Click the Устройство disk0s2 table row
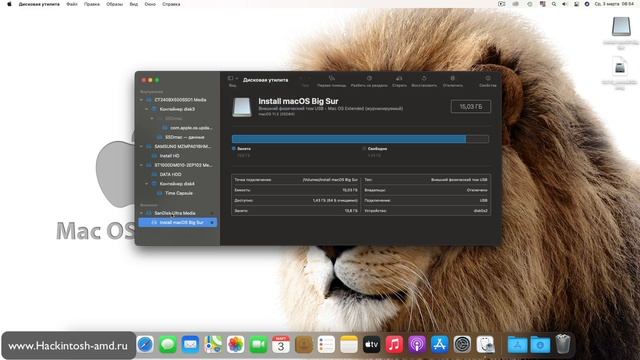Screen dimensions: 640x360 point(426,211)
